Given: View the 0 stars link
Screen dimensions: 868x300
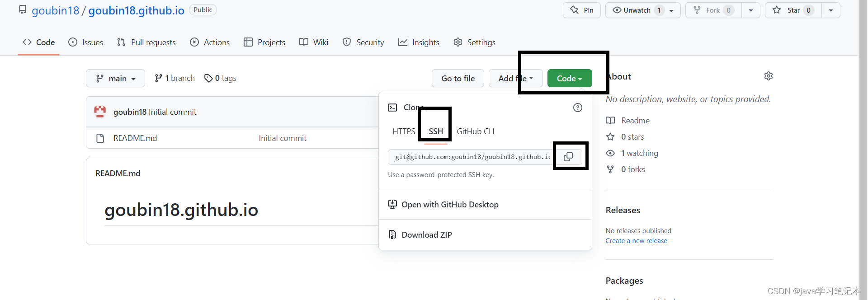Looking at the screenshot, I should [625, 137].
